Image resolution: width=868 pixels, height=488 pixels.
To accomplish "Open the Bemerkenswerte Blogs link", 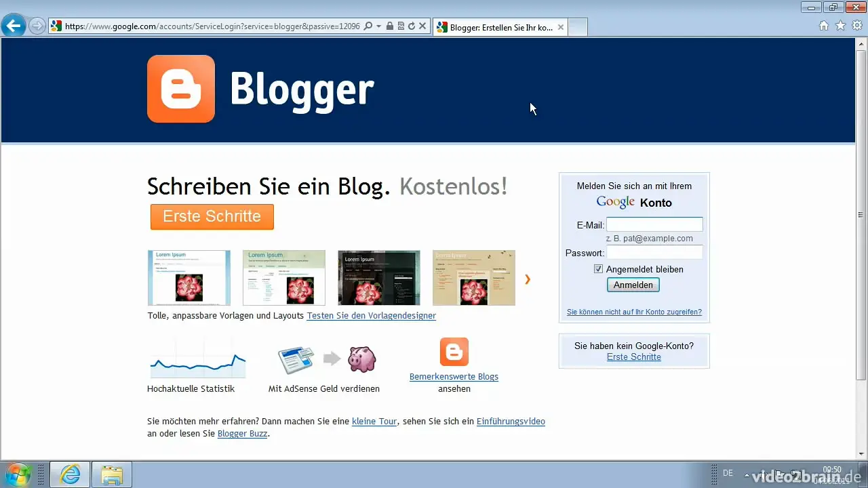I will [454, 377].
